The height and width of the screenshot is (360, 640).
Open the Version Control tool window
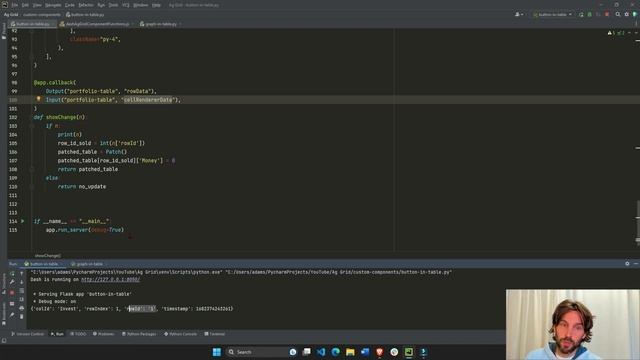tap(27, 334)
